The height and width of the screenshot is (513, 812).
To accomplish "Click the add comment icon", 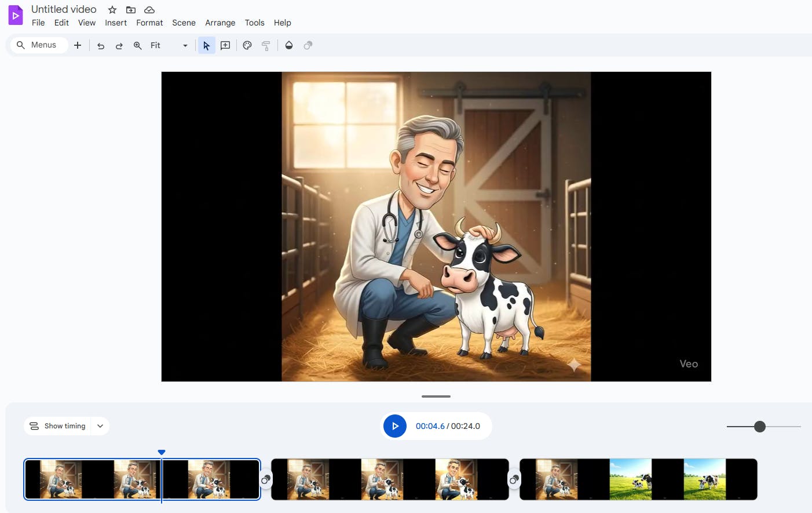I will [x=225, y=45].
